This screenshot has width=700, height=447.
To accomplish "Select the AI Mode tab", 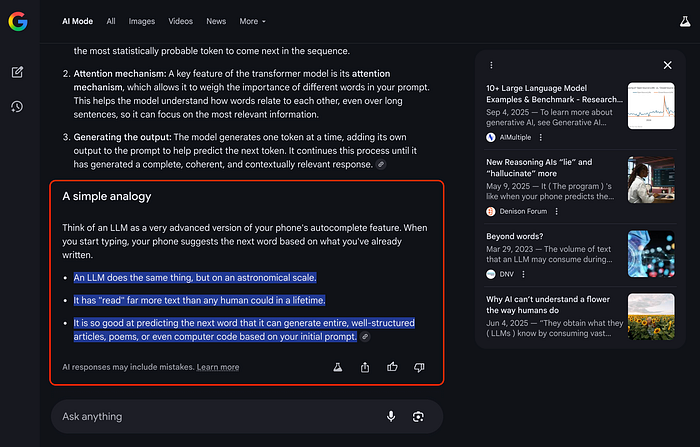I will tap(77, 21).
